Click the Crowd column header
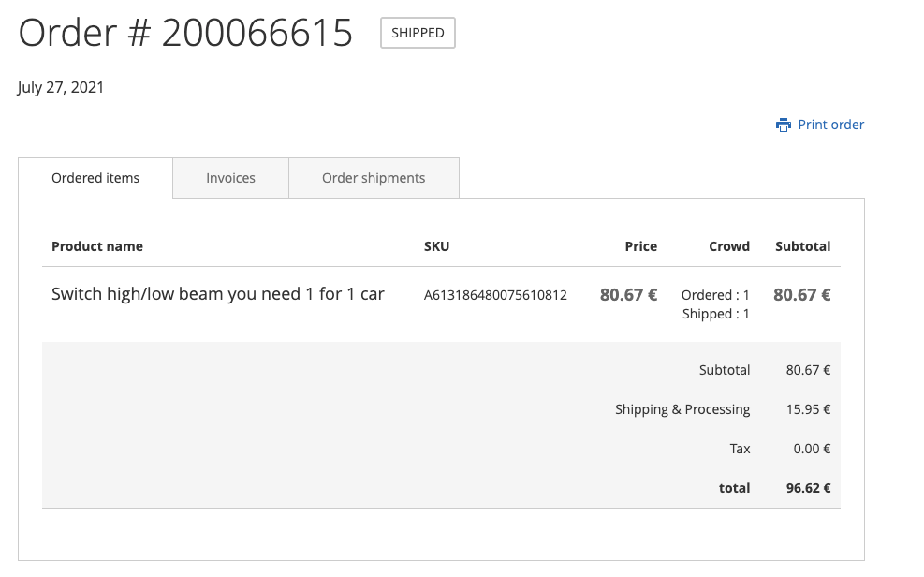This screenshot has height=577, width=924. tap(728, 246)
